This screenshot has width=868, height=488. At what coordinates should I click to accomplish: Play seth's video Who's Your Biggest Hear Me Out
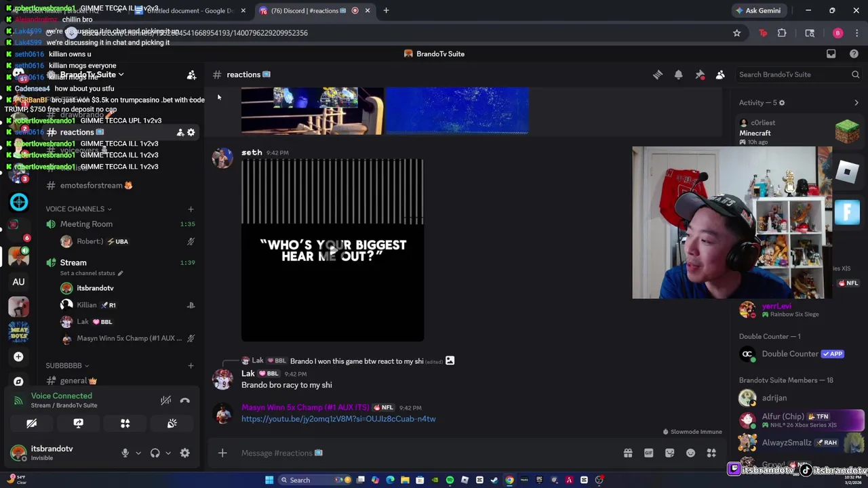pos(332,250)
